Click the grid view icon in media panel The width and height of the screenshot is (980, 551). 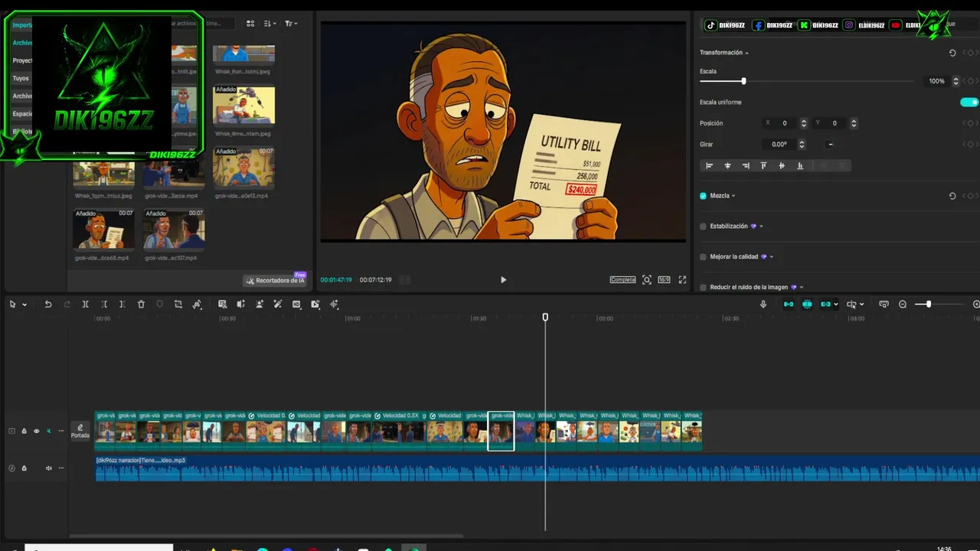[250, 24]
